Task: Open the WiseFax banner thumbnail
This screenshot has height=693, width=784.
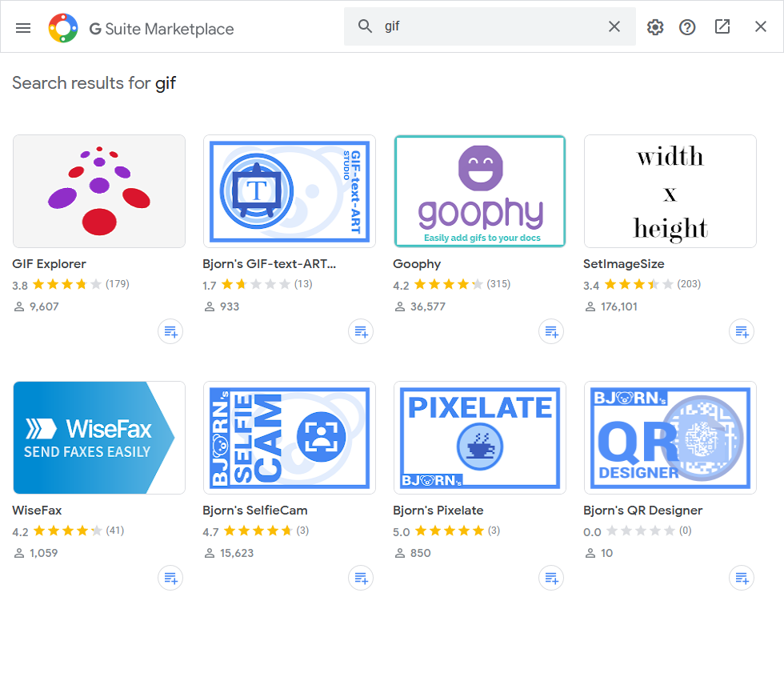Action: pyautogui.click(x=99, y=438)
